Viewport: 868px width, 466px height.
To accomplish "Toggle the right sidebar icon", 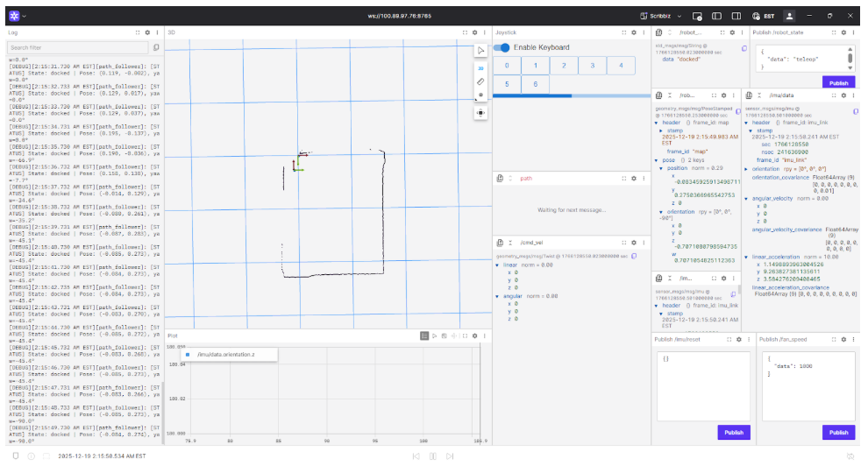I will coord(735,16).
